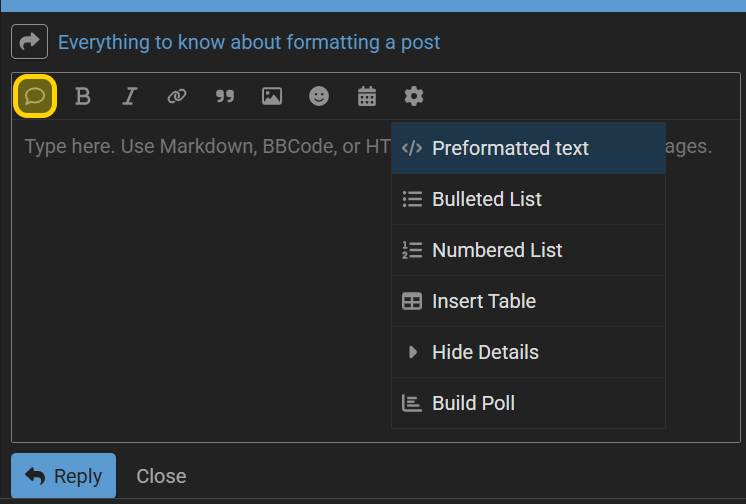Click the reply-type arrow button beside topic title
Screen dimensions: 746x504
coord(29,41)
